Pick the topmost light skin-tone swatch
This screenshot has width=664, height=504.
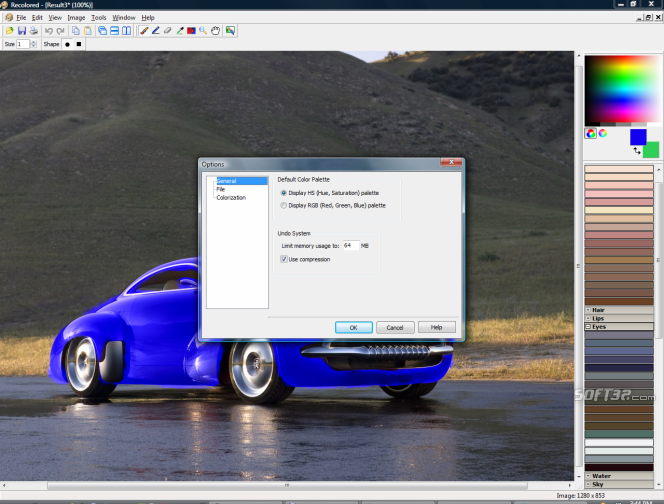pyautogui.click(x=619, y=169)
